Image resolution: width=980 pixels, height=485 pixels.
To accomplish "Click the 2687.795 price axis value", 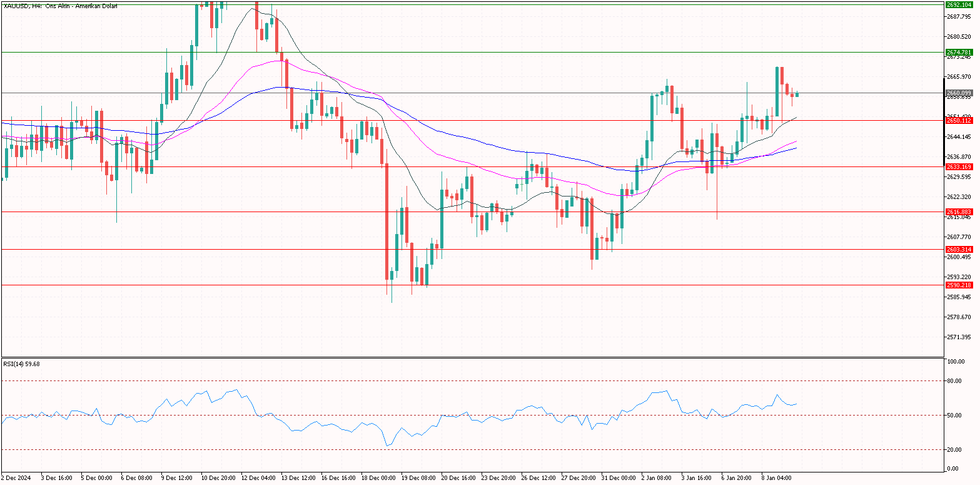I will click(959, 17).
